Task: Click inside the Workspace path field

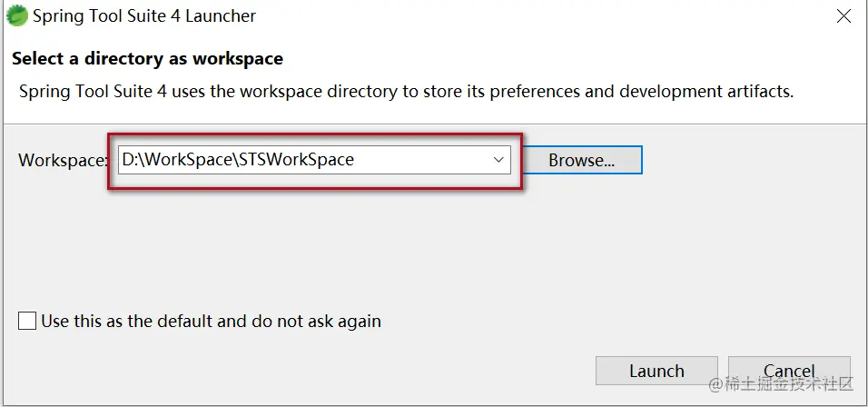Action: coord(314,160)
